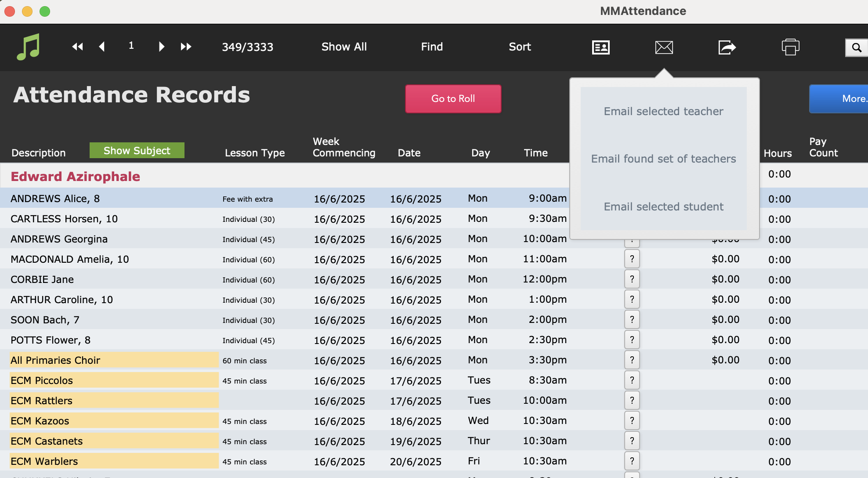The image size is (868, 478).
Task: Click $0.00 amount in MACDONALD Amelia row
Action: [x=725, y=259]
